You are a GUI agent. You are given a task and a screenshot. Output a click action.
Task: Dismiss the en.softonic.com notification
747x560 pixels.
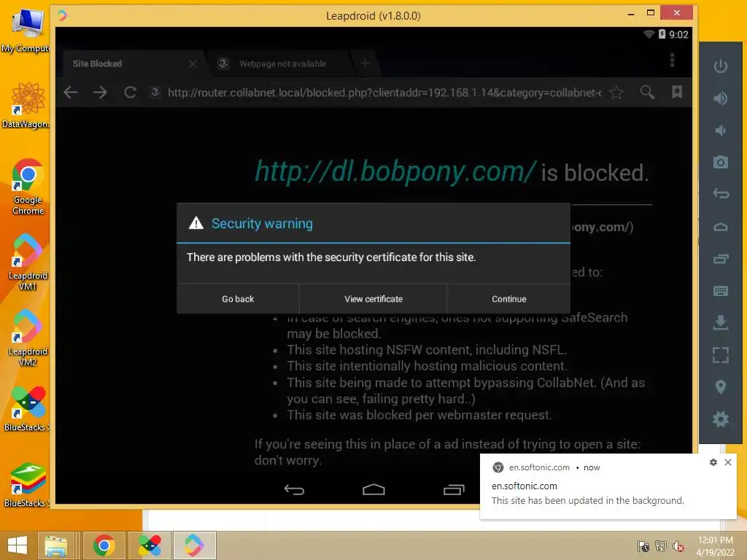pos(728,462)
